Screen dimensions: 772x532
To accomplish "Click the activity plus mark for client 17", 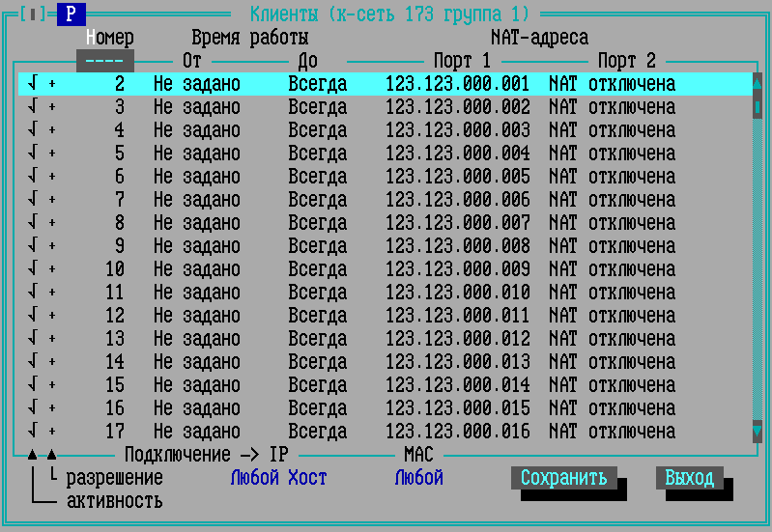I will coord(52,432).
